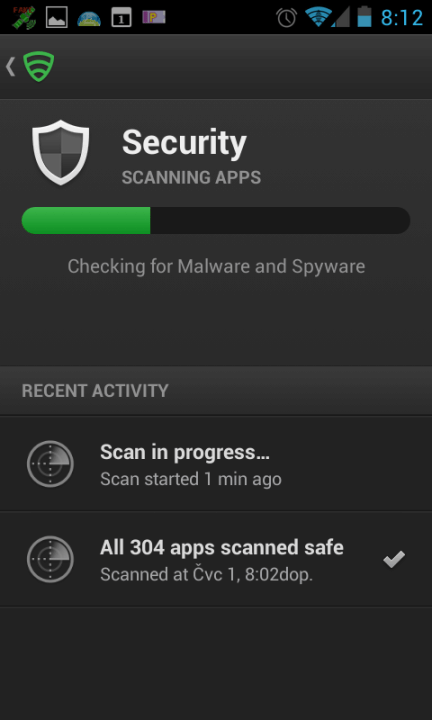The height and width of the screenshot is (720, 432).
Task: Tap the Lookout green shield logo
Action: coord(39,67)
